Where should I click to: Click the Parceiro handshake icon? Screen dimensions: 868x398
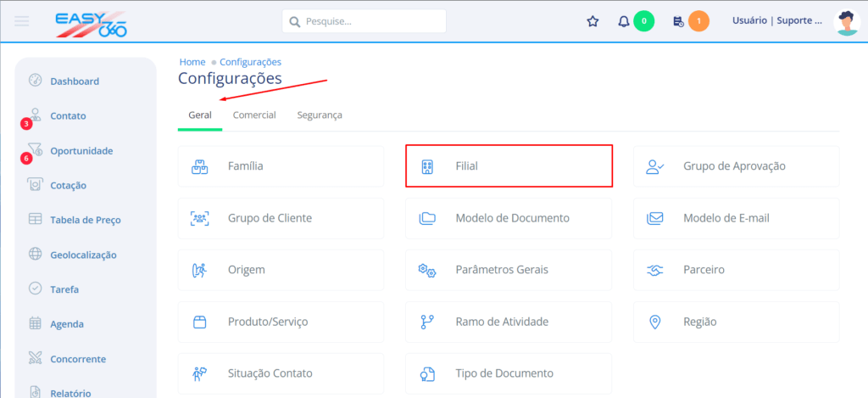655,270
